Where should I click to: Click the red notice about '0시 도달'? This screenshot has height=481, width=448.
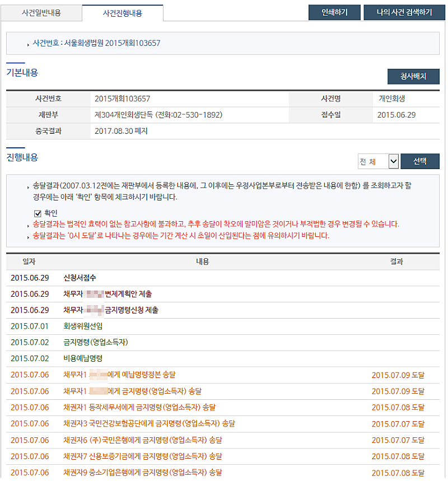point(181,236)
